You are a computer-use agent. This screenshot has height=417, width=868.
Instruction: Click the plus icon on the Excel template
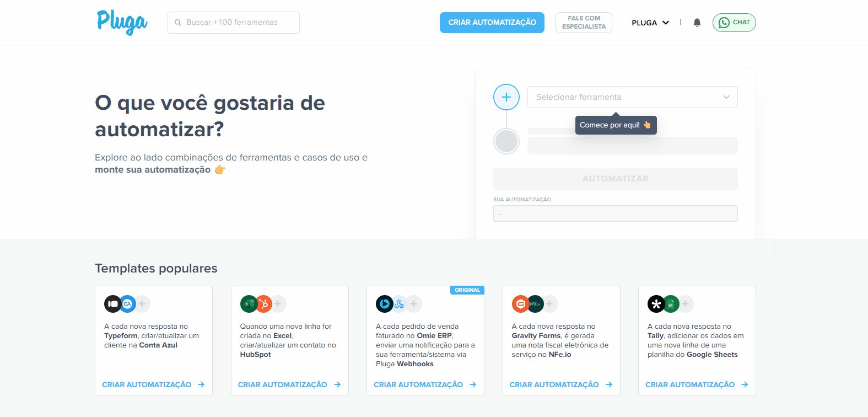pos(278,304)
